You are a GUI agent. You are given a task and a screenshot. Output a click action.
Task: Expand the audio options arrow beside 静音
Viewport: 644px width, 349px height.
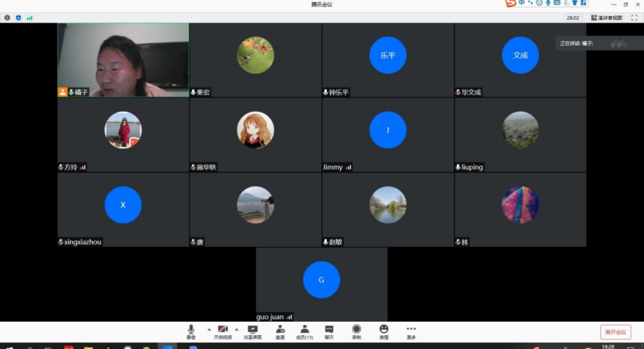208,329
